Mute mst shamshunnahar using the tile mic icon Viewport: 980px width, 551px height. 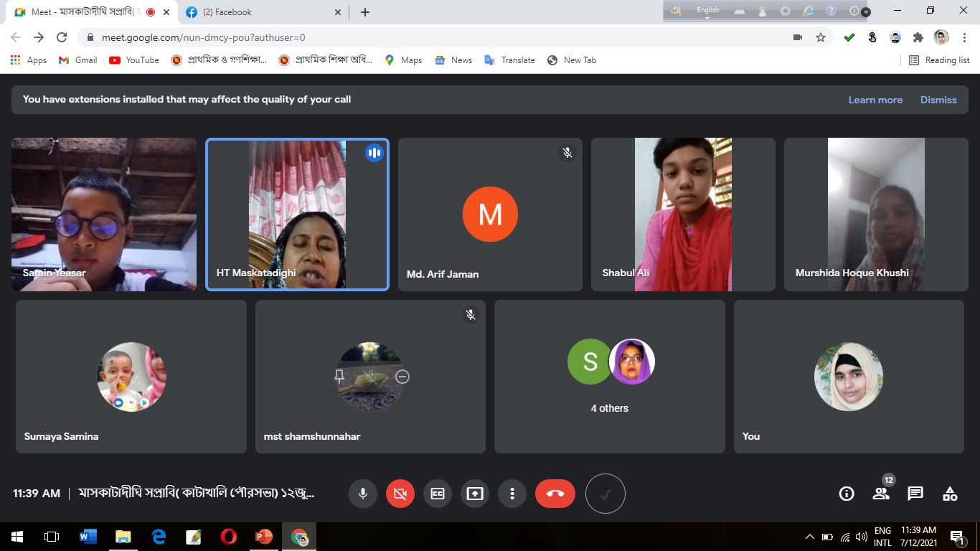point(371,376)
